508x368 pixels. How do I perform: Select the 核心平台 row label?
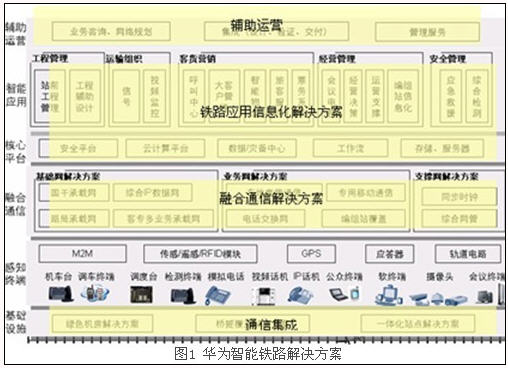click(x=16, y=151)
